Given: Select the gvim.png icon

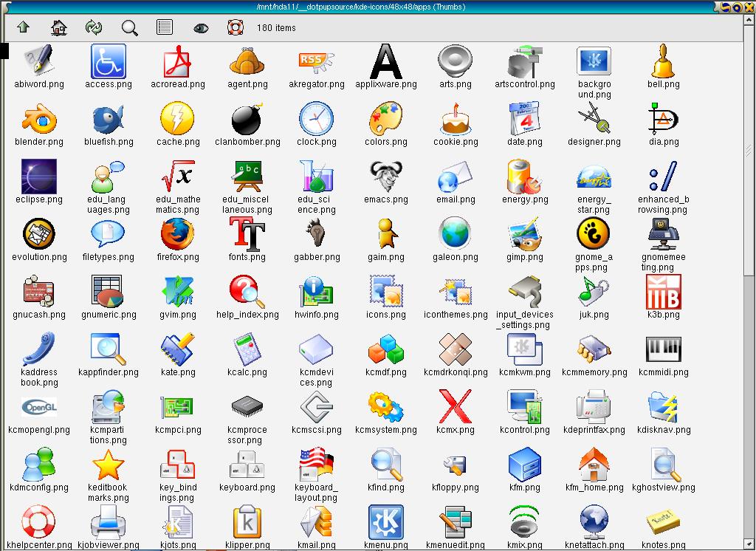Looking at the screenshot, I should pos(178,292).
